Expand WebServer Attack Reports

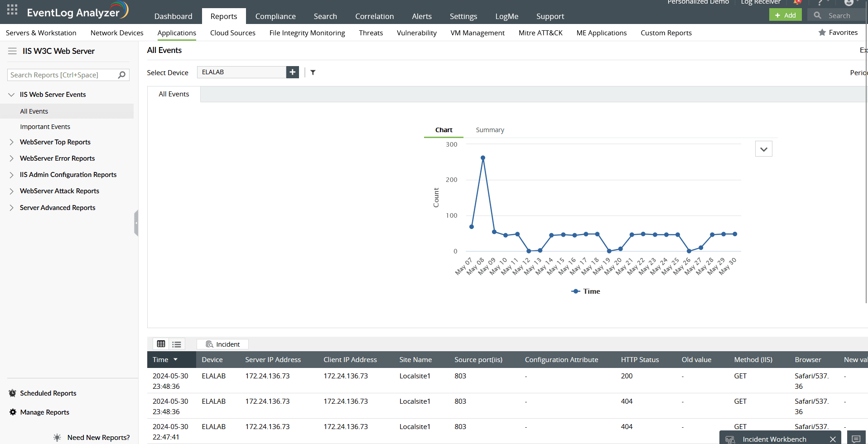click(11, 191)
